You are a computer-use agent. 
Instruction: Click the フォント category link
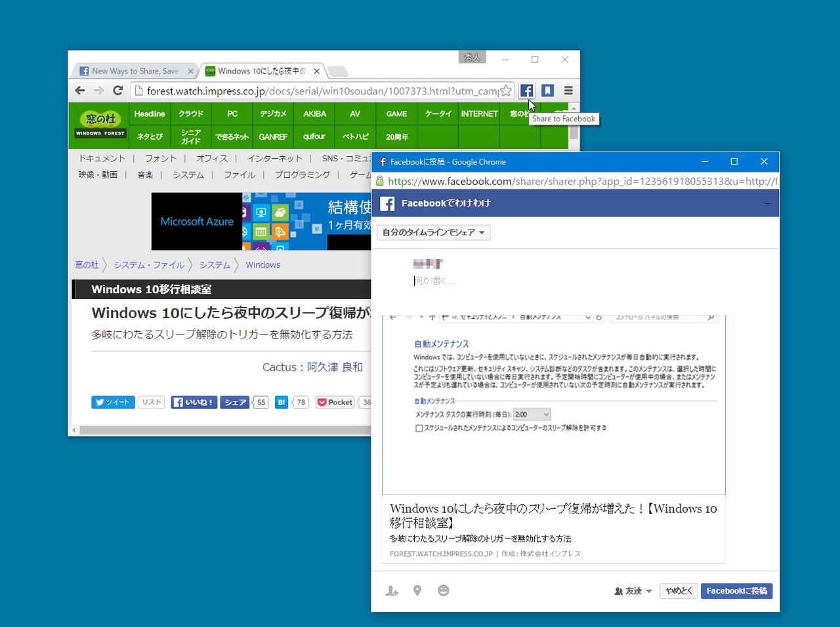point(161,159)
